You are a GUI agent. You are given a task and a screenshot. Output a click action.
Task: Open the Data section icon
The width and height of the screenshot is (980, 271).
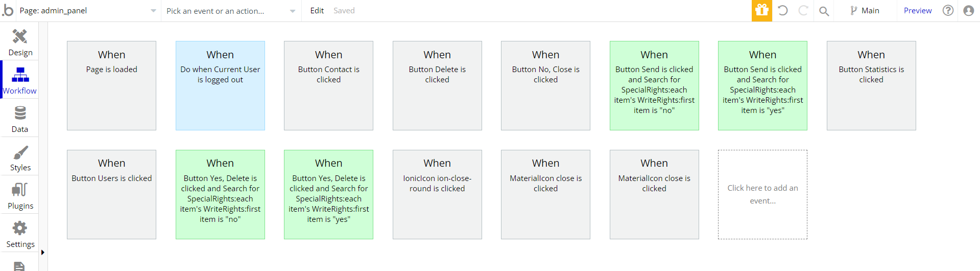click(20, 113)
